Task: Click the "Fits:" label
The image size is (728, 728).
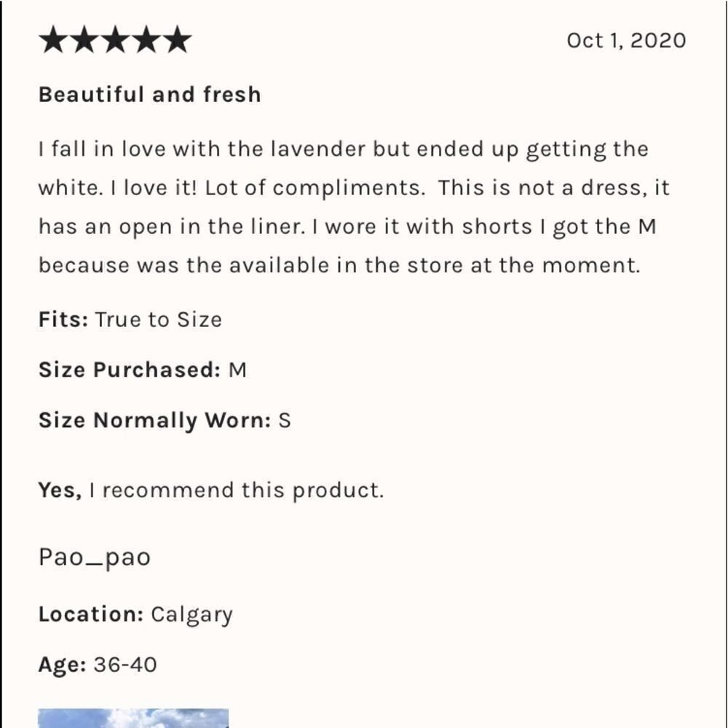Action: [x=63, y=320]
